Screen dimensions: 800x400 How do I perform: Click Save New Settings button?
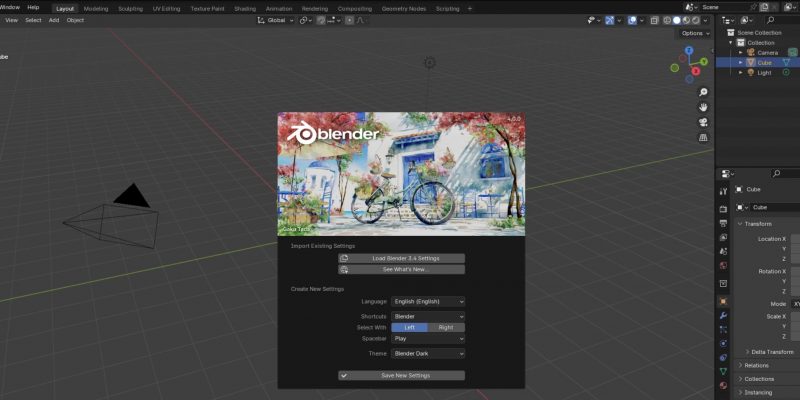(x=402, y=376)
